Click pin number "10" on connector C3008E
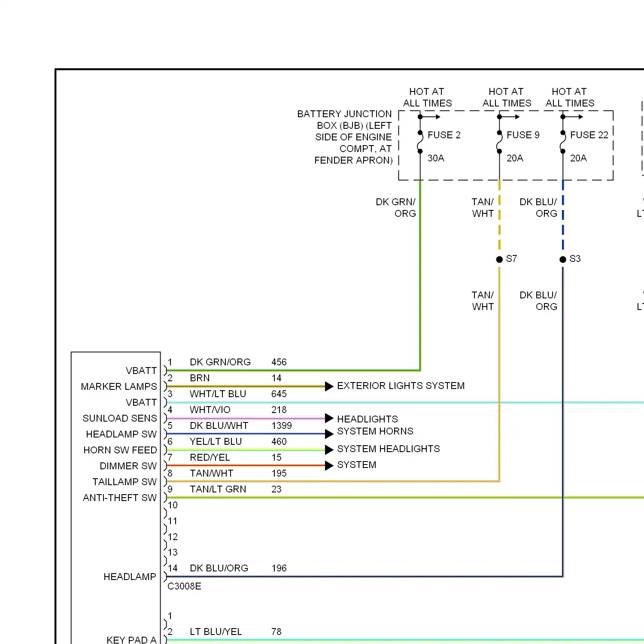The width and height of the screenshot is (644, 644). point(173,505)
